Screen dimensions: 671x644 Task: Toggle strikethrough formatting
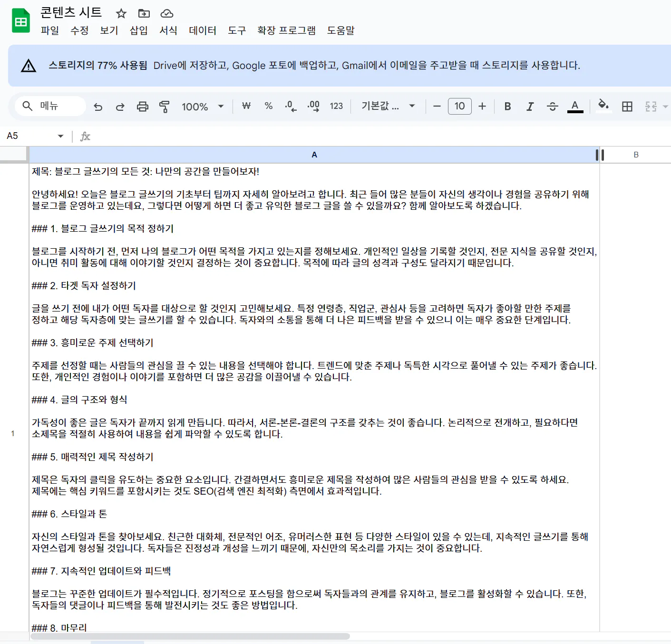pyautogui.click(x=552, y=106)
